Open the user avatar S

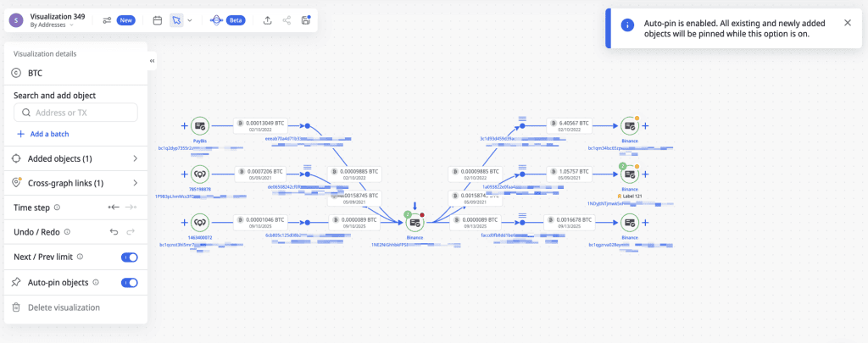(x=17, y=20)
